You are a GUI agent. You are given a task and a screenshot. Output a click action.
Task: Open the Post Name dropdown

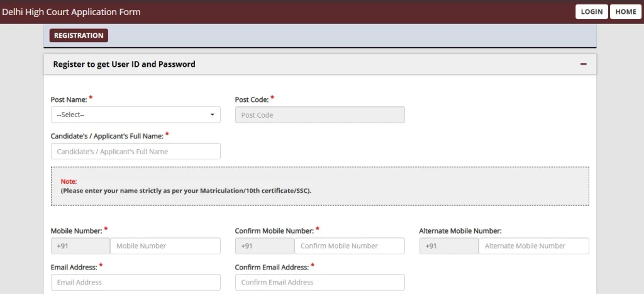coord(136,115)
